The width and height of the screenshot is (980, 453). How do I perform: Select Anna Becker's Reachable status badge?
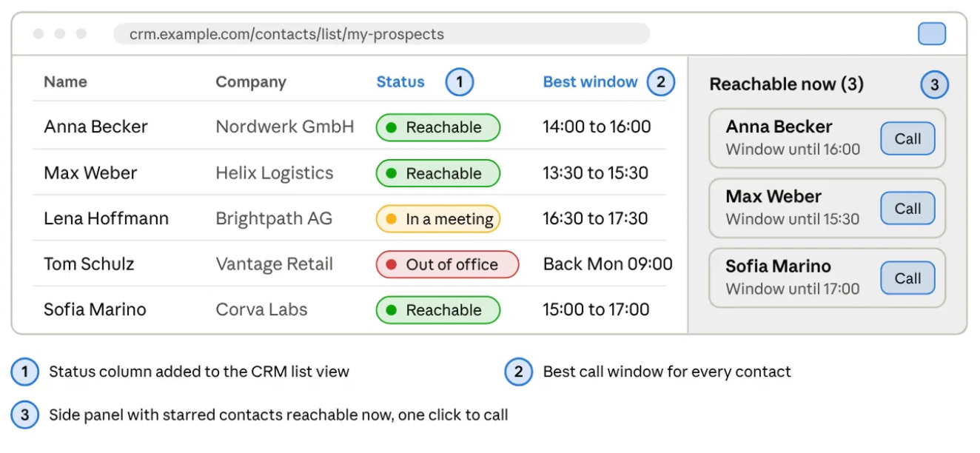point(438,127)
